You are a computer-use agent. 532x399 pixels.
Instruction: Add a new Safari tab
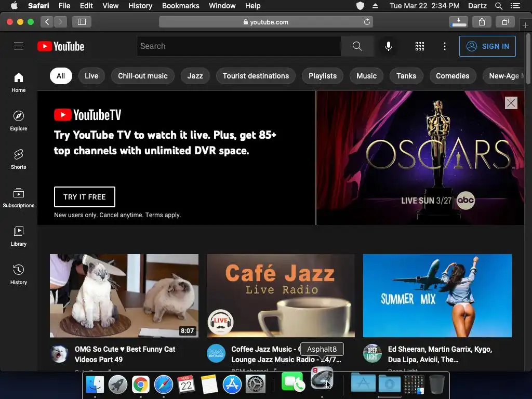tap(525, 25)
